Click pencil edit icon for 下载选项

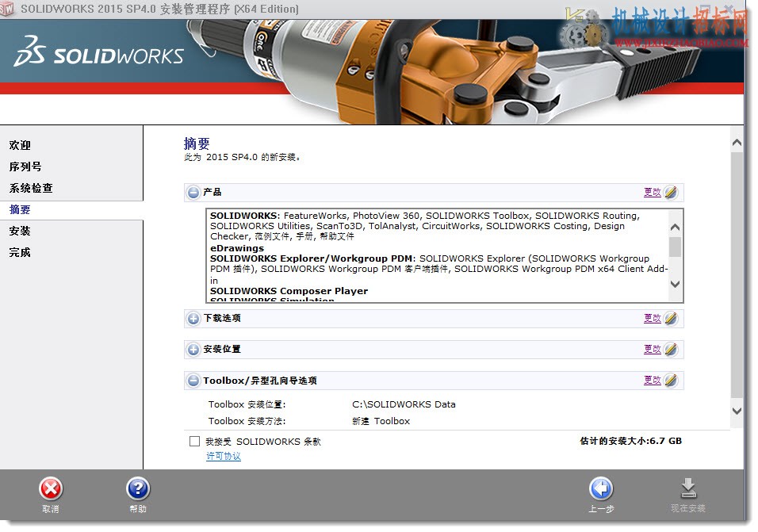(x=671, y=319)
